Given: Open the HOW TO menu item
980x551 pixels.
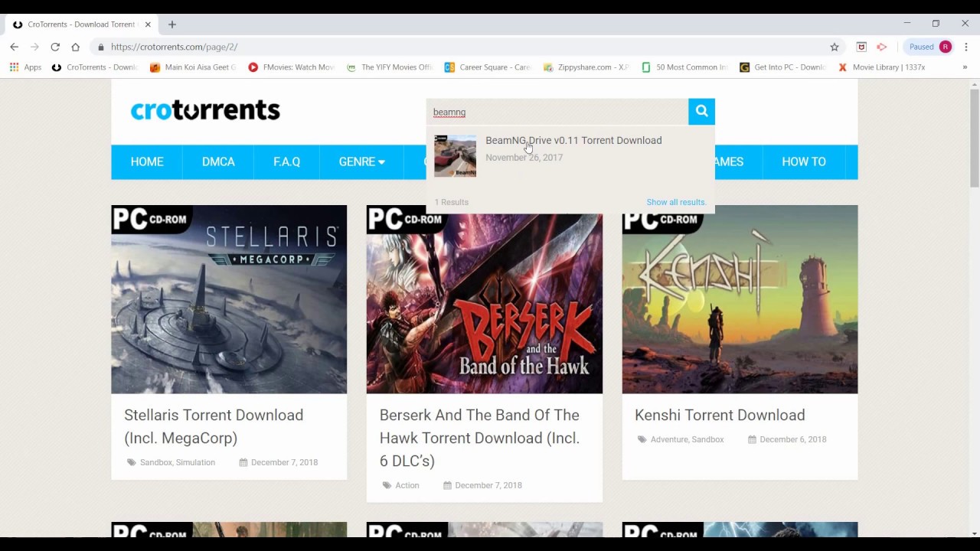Looking at the screenshot, I should click(804, 161).
